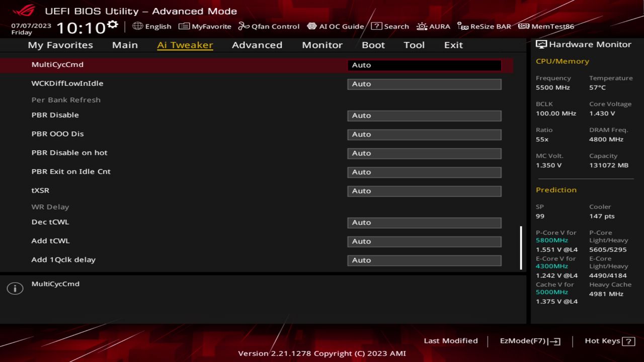The width and height of the screenshot is (644, 362).
Task: Switch to EzMode(F7)
Action: pos(530,341)
